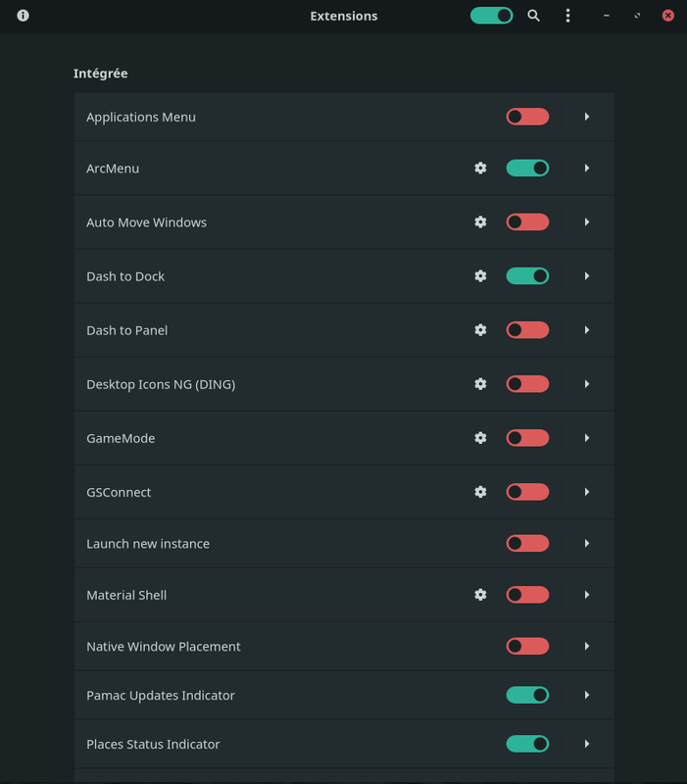Expand the Material Shell row arrow
687x784 pixels.
pos(587,595)
